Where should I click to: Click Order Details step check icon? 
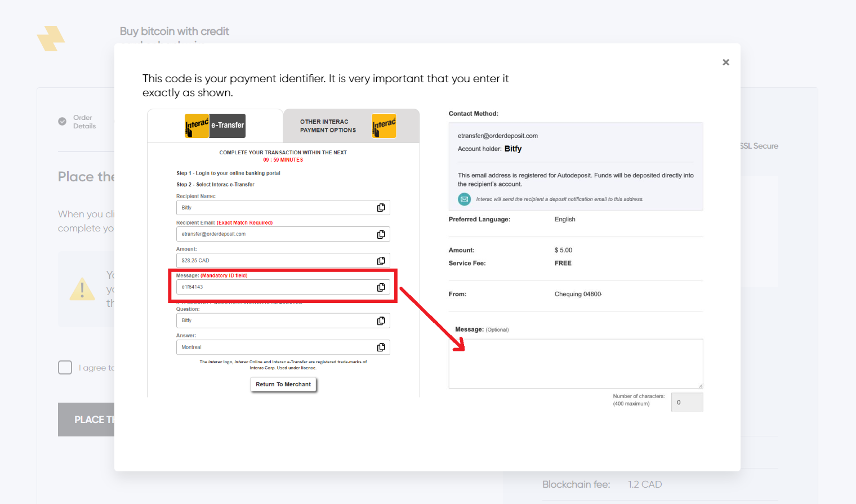click(x=63, y=122)
